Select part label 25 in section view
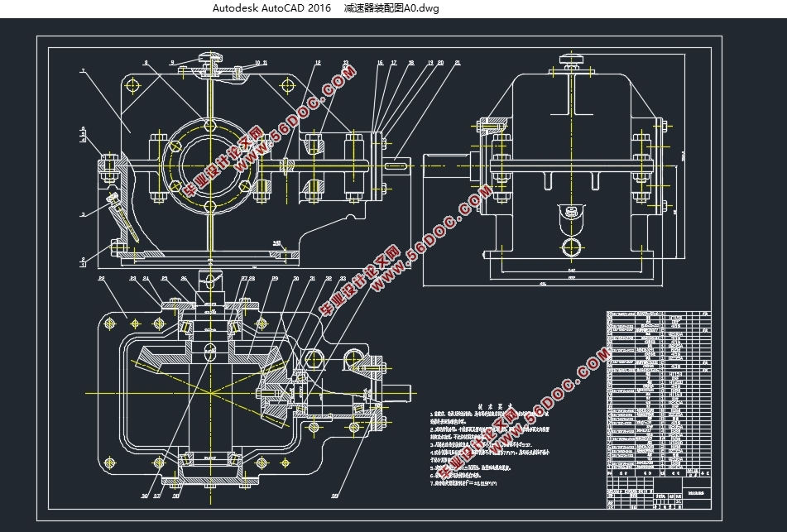This screenshot has width=787, height=532. 164,278
